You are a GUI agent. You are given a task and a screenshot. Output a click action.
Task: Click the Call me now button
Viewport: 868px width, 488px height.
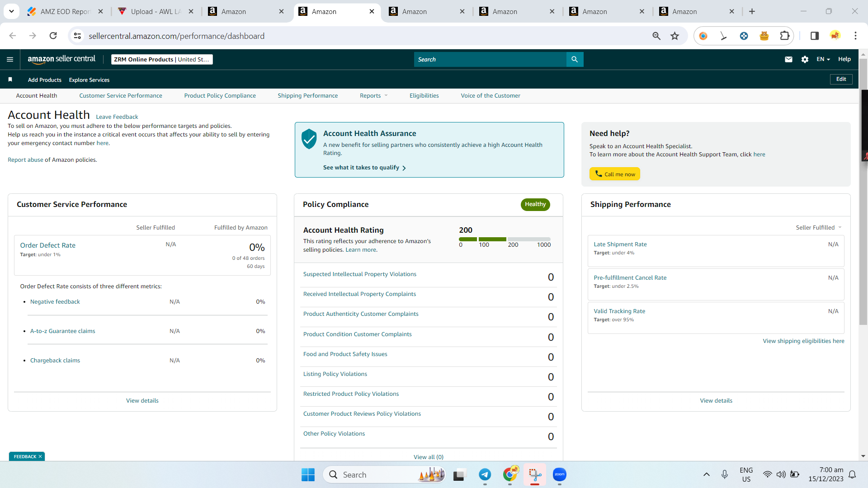pyautogui.click(x=615, y=174)
